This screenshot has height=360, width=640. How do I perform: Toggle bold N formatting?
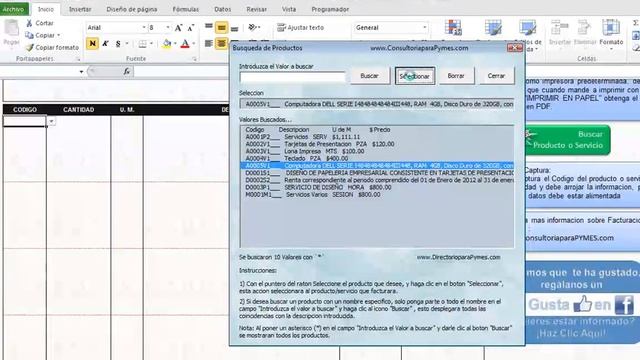click(93, 43)
